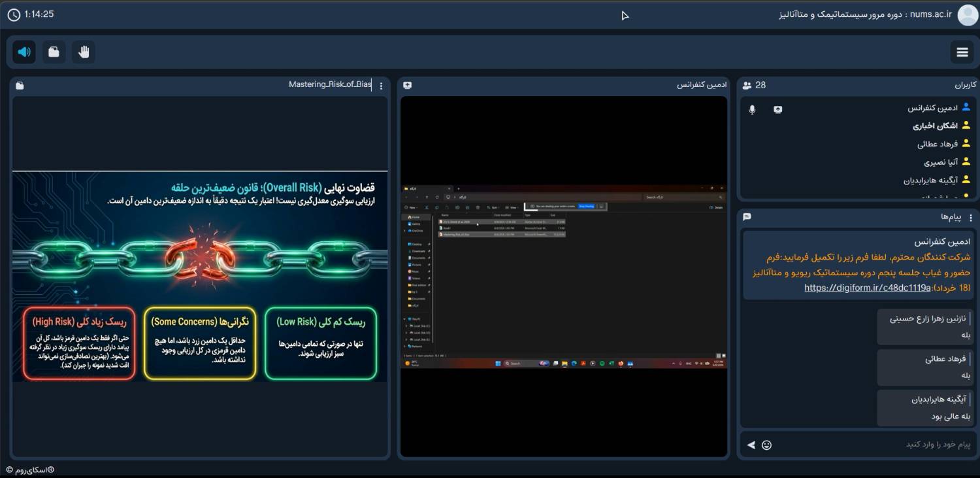Toggle admin screen share icon in users list
980x478 pixels.
[x=777, y=110]
